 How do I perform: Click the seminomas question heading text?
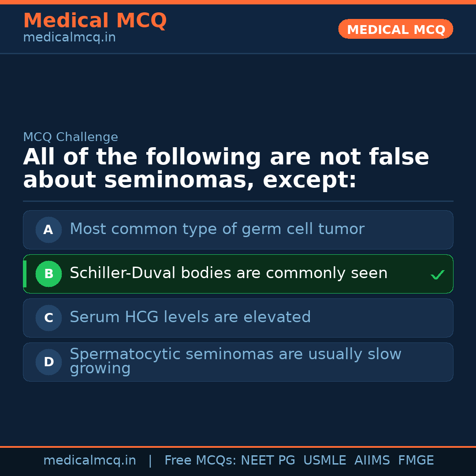[x=226, y=169]
